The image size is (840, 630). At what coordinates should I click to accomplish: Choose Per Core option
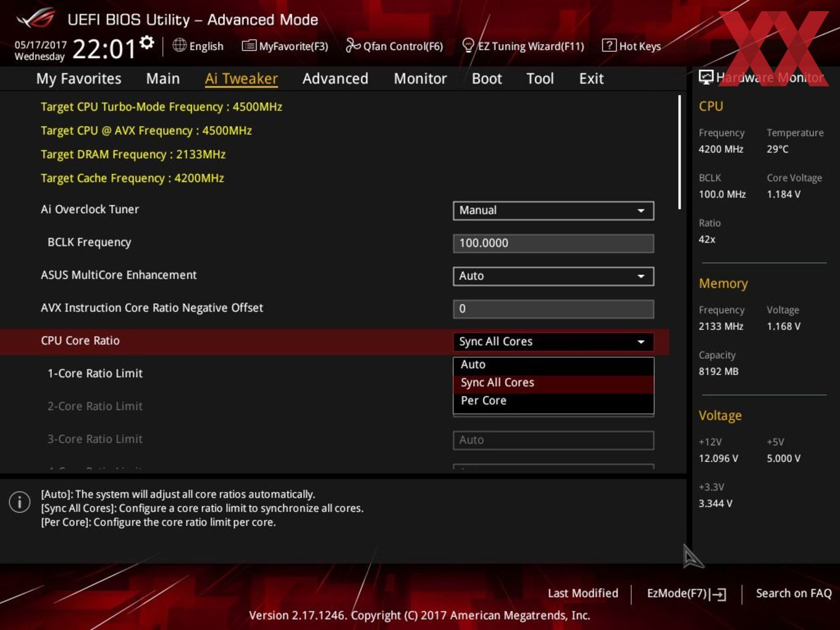[x=553, y=401]
